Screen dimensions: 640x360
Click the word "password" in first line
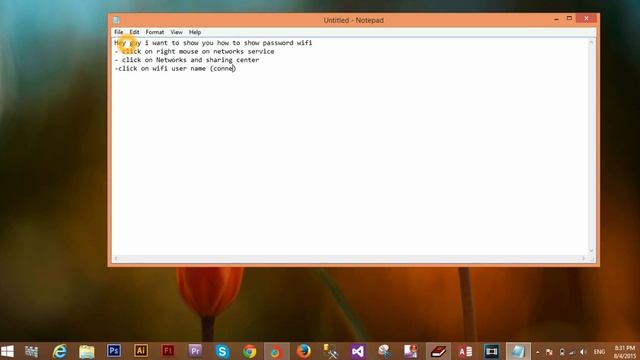click(x=278, y=42)
